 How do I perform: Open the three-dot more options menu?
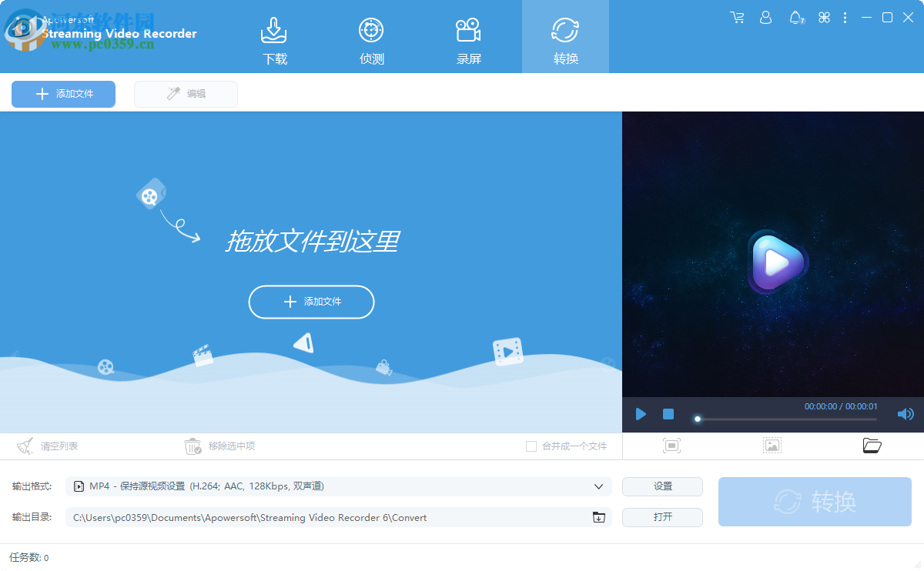click(845, 17)
